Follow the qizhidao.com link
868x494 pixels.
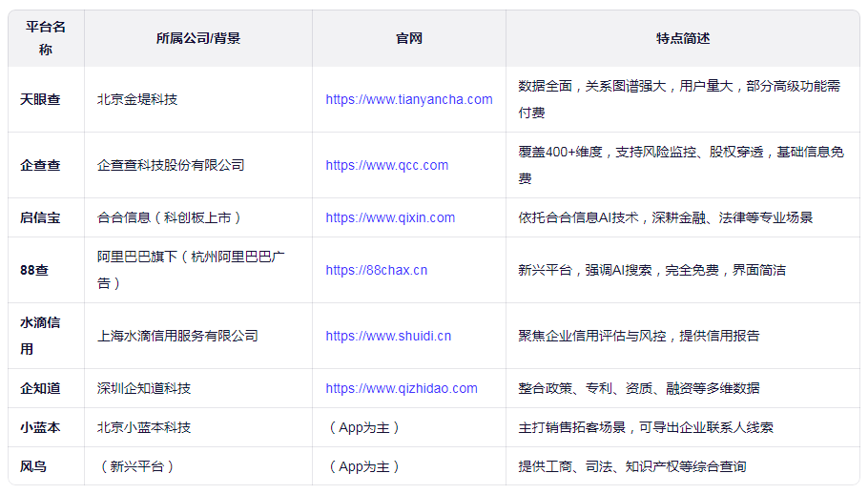(401, 388)
